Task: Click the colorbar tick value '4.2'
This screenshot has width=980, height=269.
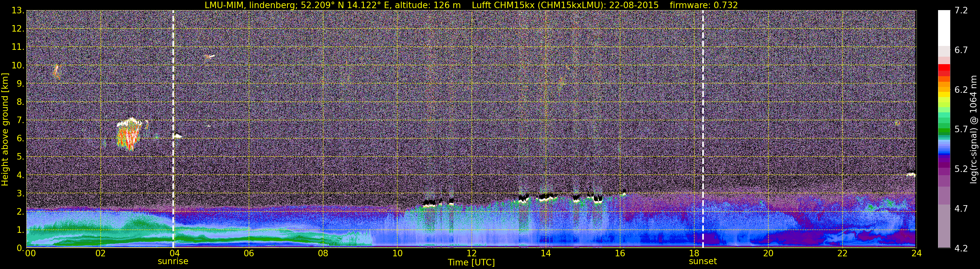Action: [961, 248]
